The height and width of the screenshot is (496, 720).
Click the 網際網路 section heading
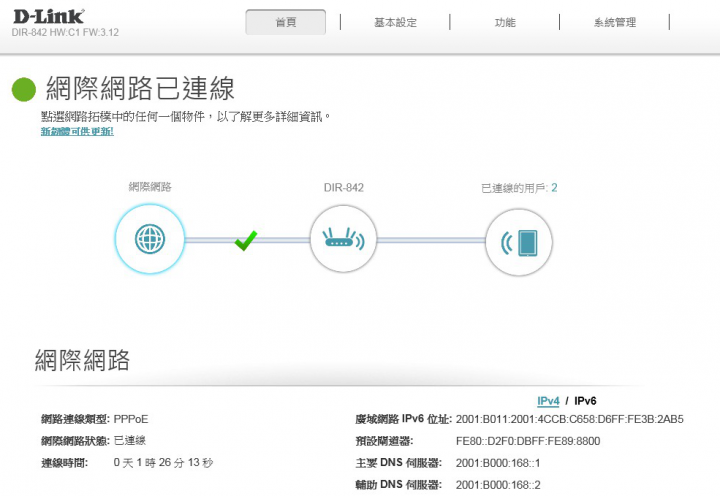[82, 360]
